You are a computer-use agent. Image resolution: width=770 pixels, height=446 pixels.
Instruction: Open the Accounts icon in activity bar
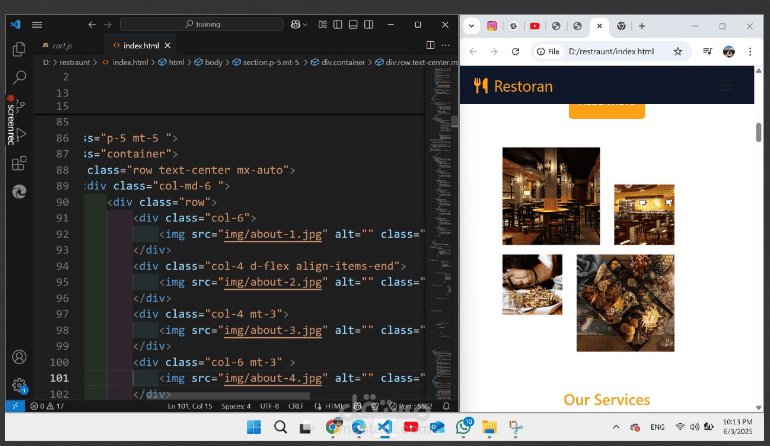(x=19, y=357)
